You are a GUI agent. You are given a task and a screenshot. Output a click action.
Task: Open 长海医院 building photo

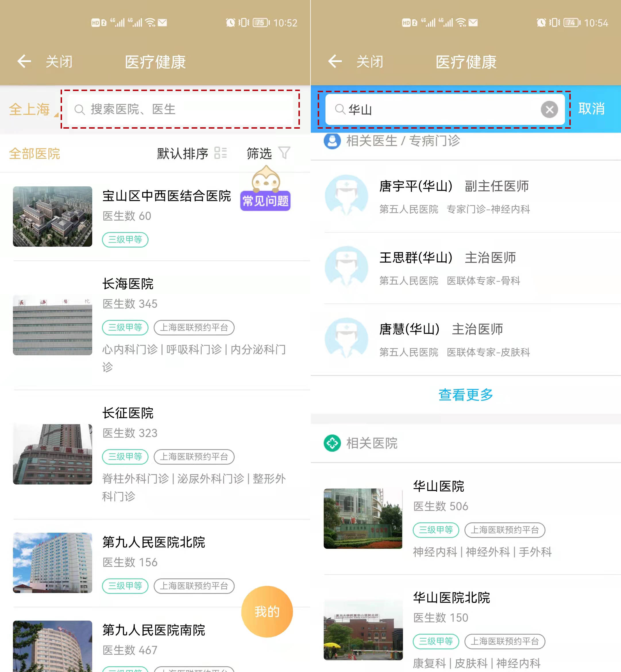pyautogui.click(x=53, y=325)
